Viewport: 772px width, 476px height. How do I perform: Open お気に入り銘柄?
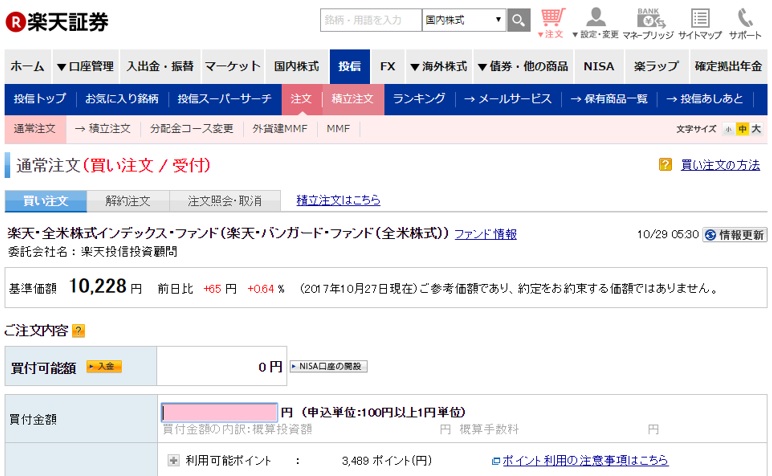(122, 99)
